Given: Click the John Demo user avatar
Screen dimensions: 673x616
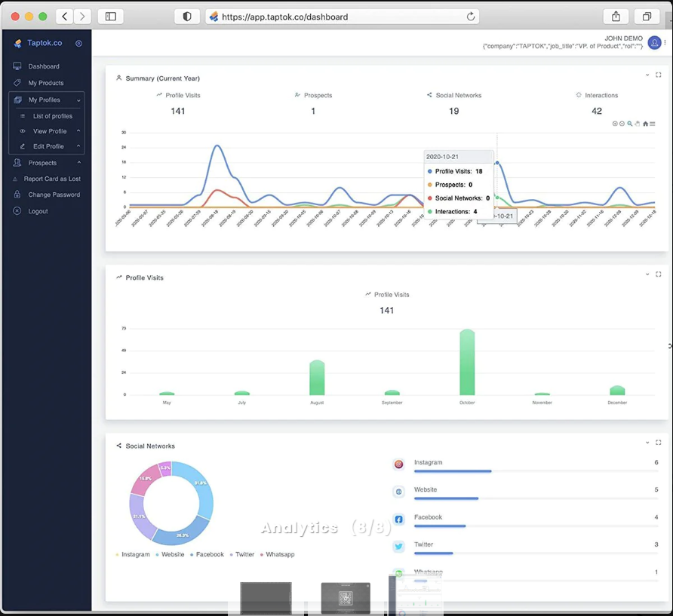Looking at the screenshot, I should coord(654,42).
